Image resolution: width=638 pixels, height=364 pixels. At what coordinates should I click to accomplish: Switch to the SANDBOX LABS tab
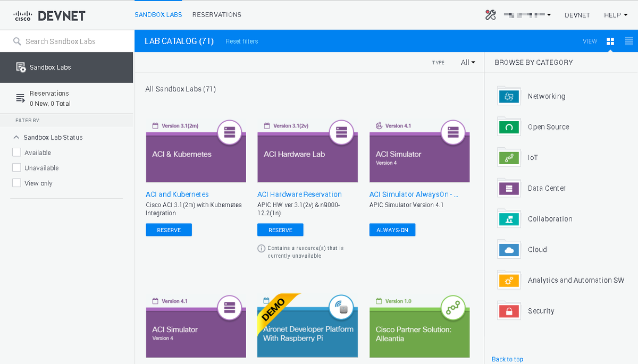pos(158,15)
